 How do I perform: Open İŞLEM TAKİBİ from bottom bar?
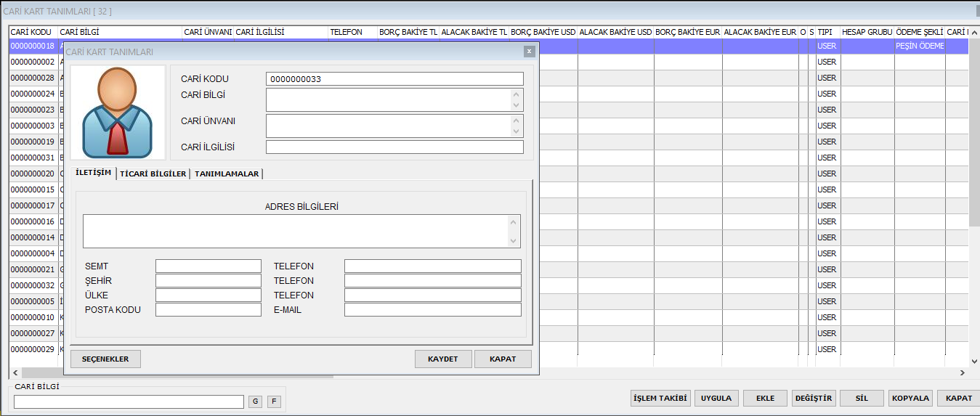tap(660, 399)
